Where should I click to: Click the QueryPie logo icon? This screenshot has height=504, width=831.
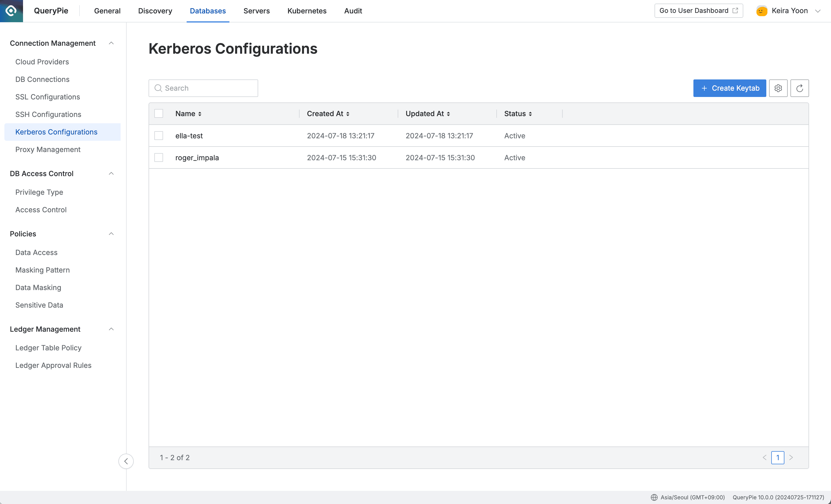[x=11, y=11]
